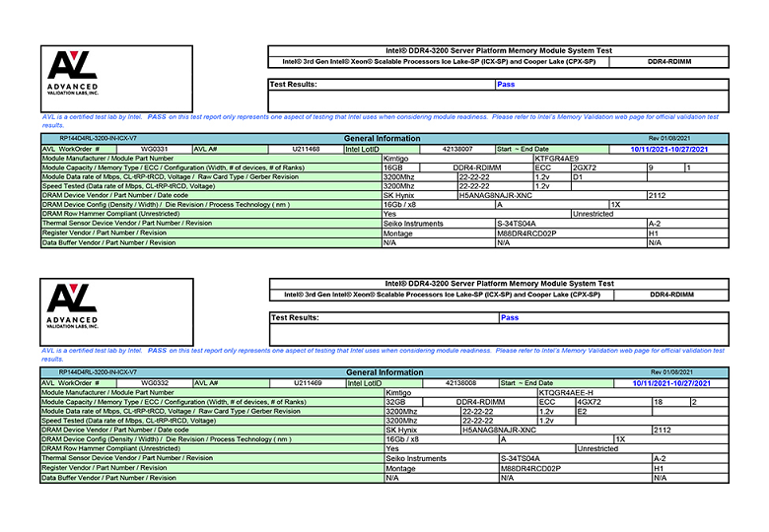Click SK Hynix vendor in the 16GB report
The image size is (769, 532).
pyautogui.click(x=398, y=195)
